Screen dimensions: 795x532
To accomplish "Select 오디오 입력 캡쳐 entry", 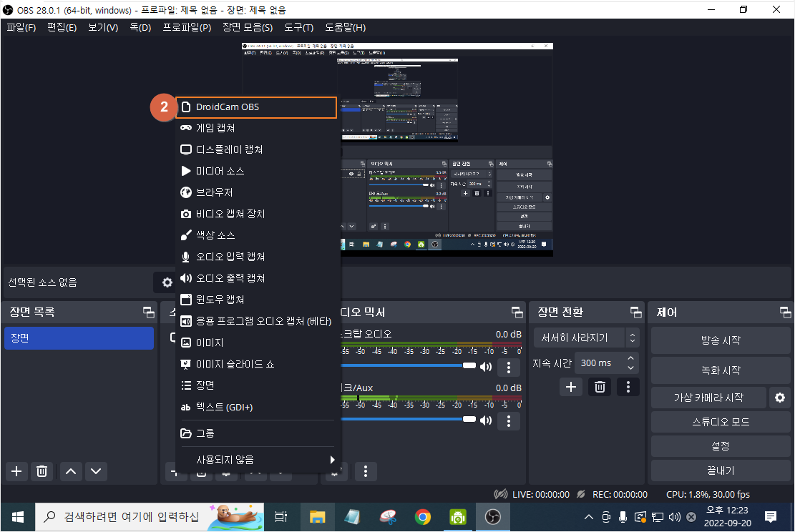I will pyautogui.click(x=258, y=257).
